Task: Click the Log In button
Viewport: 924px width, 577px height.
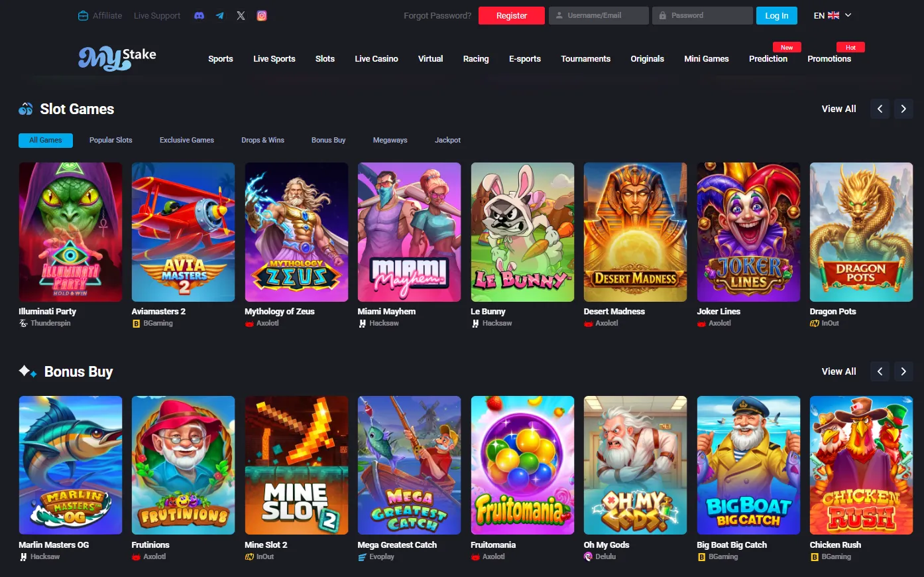Action: click(777, 15)
